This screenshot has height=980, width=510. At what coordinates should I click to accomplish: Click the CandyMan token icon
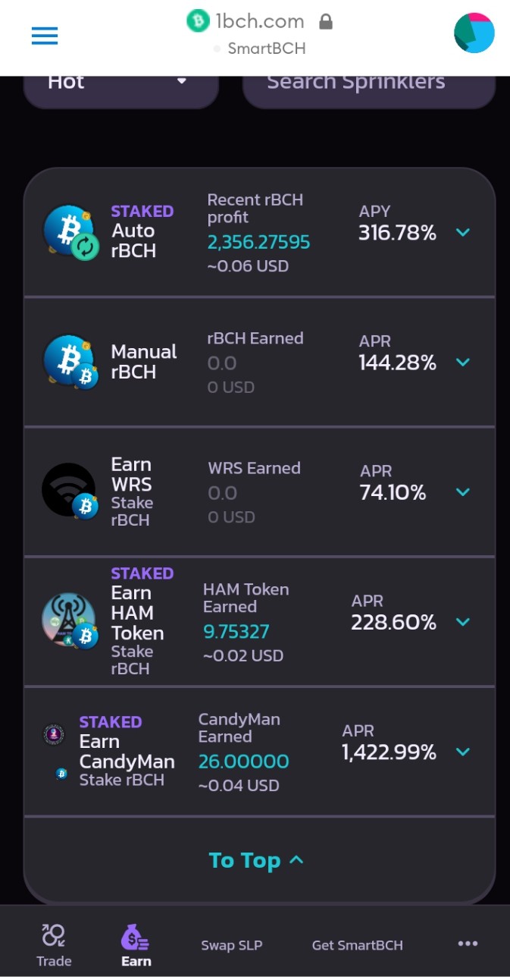53,735
